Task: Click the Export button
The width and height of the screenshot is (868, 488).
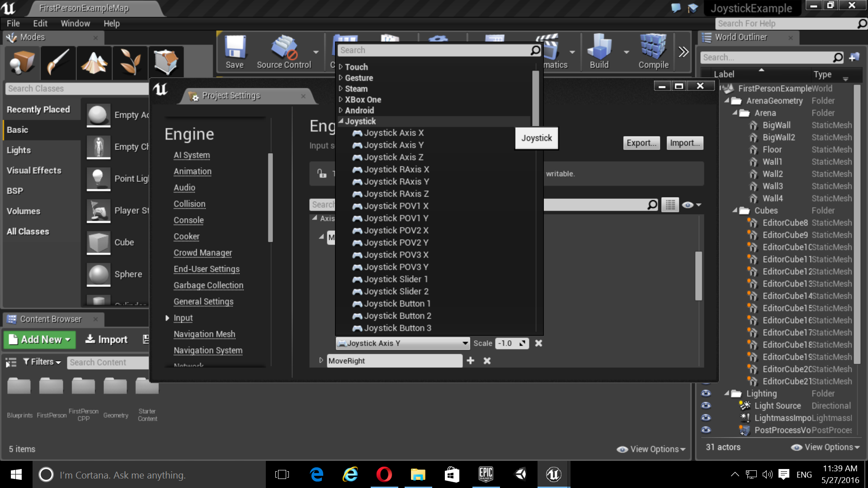Action: [641, 143]
